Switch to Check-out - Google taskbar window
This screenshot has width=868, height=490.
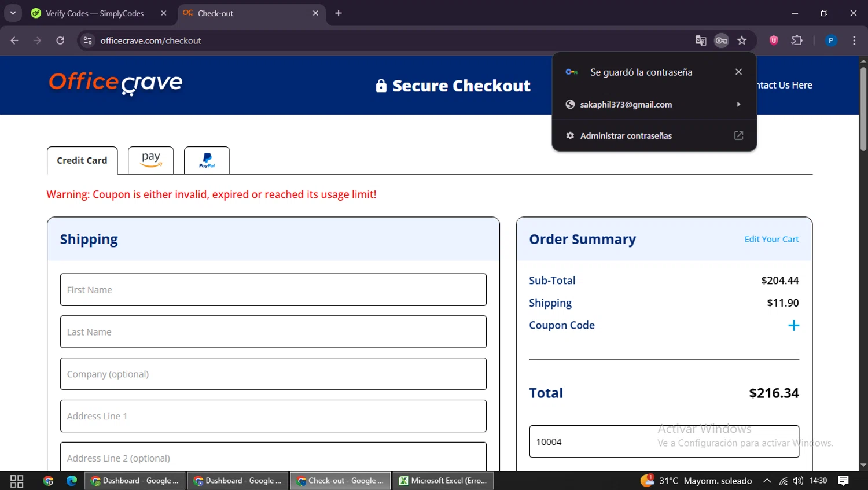coord(340,481)
